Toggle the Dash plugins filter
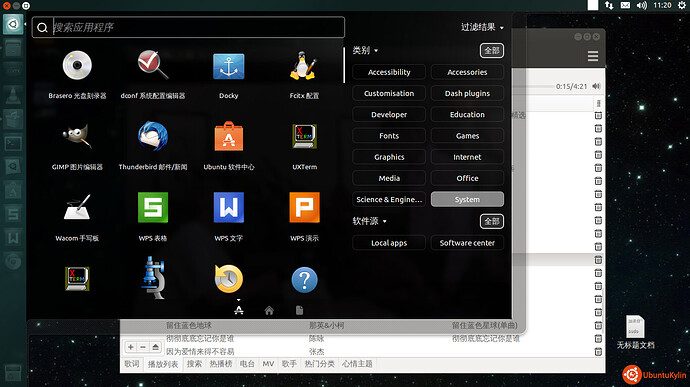The width and height of the screenshot is (690, 387). tap(467, 93)
